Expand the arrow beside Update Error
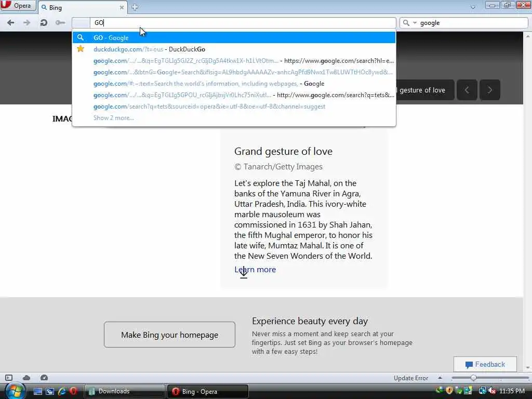 pyautogui.click(x=440, y=378)
